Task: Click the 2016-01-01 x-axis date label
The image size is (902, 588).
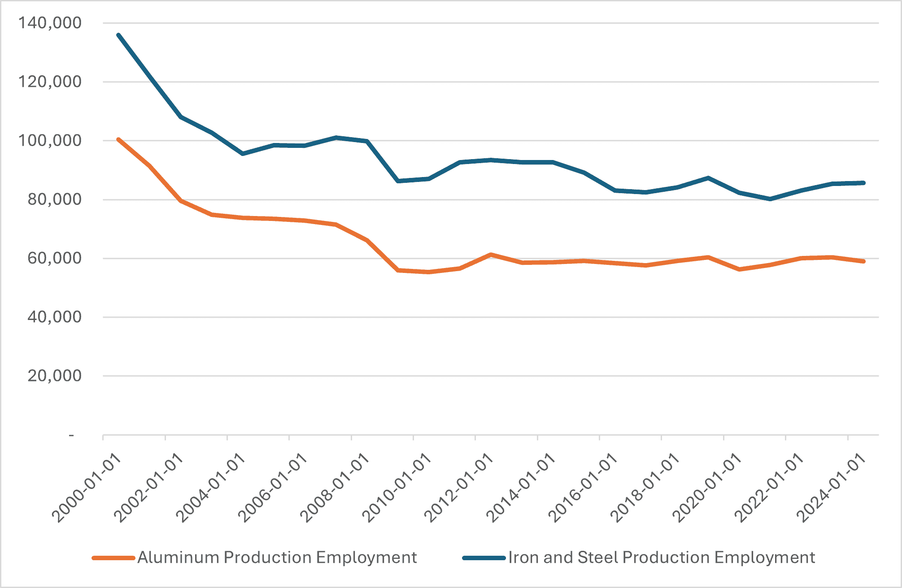Action: pos(583,488)
